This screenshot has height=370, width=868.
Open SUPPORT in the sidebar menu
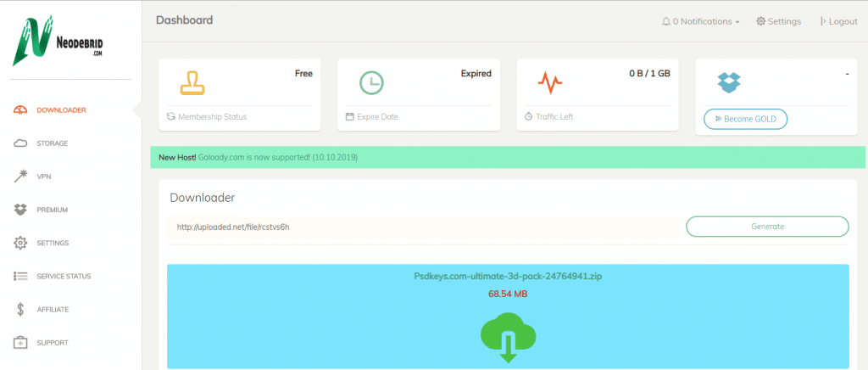(x=53, y=342)
